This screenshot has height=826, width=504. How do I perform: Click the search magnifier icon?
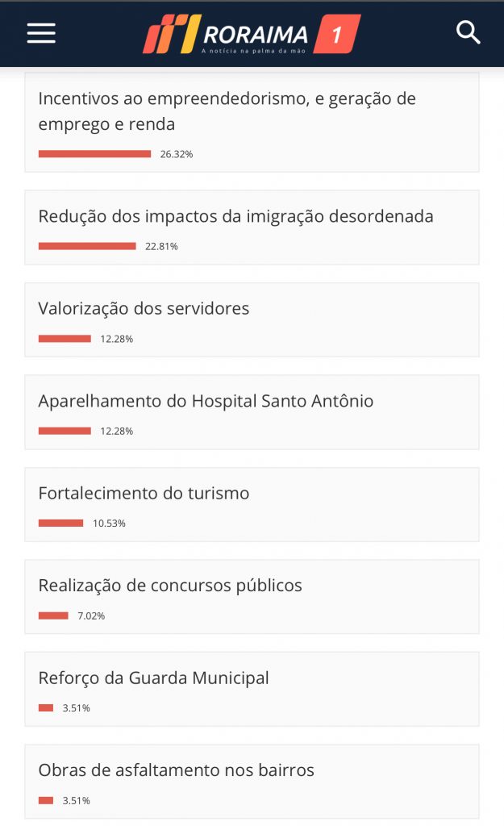pyautogui.click(x=468, y=32)
